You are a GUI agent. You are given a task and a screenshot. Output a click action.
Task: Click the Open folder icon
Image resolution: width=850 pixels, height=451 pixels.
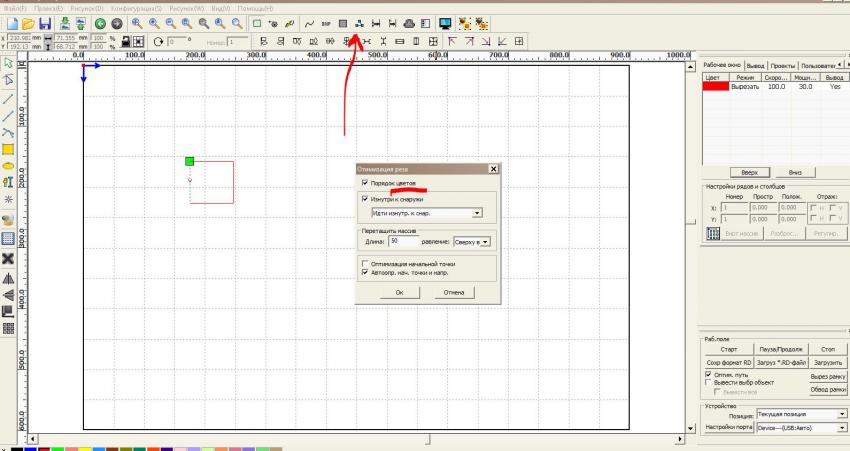(27, 22)
